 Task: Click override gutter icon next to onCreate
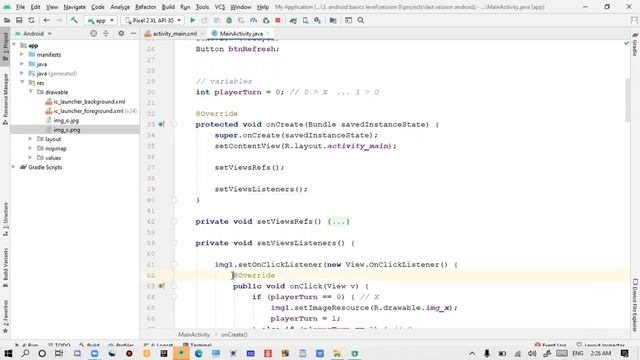click(162, 124)
